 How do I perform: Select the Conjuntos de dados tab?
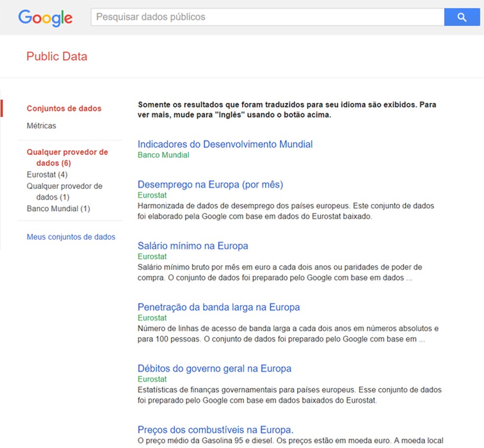(64, 108)
